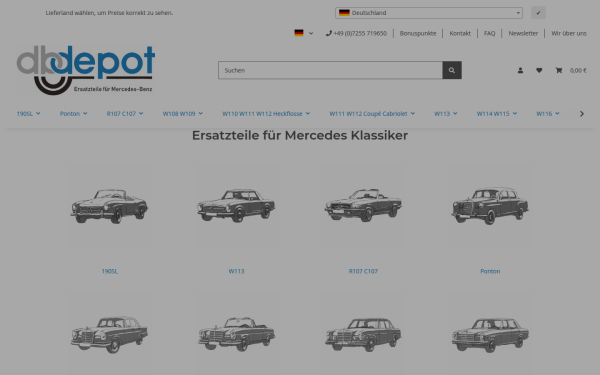600x375 pixels.
Task: Open the wishlist heart icon
Action: pos(539,70)
